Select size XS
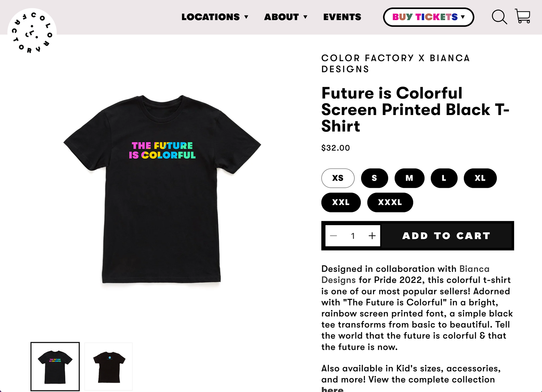Image resolution: width=542 pixels, height=392 pixels. (x=338, y=178)
